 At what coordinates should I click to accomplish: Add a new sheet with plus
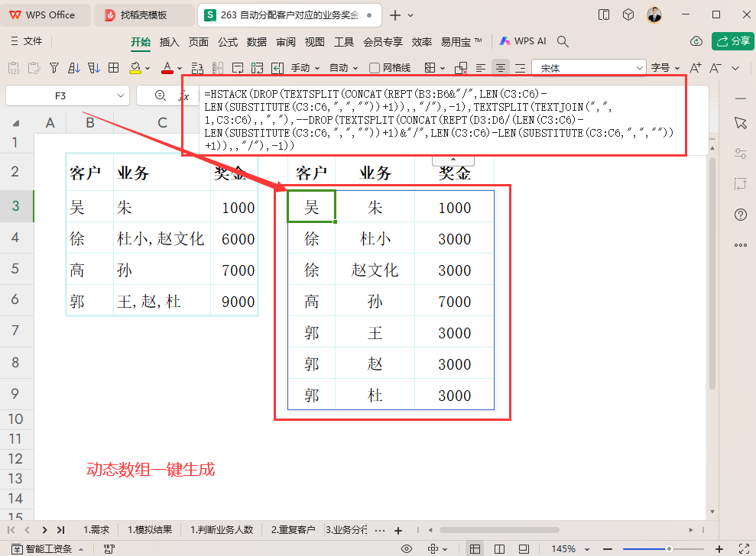click(x=398, y=531)
